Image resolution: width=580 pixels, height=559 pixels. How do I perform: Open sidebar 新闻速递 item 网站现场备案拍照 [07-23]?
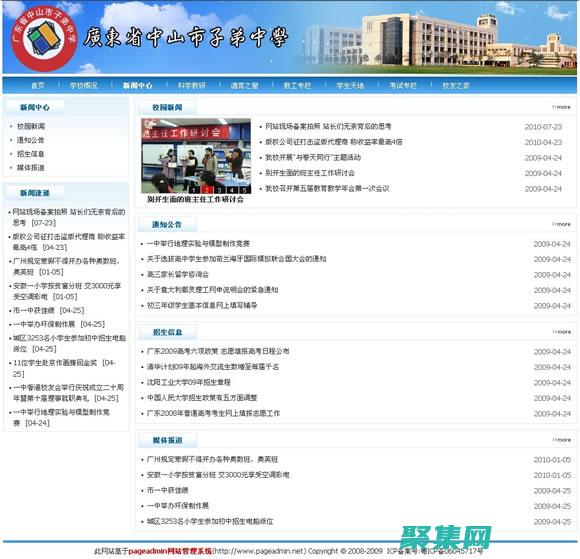[69, 217]
